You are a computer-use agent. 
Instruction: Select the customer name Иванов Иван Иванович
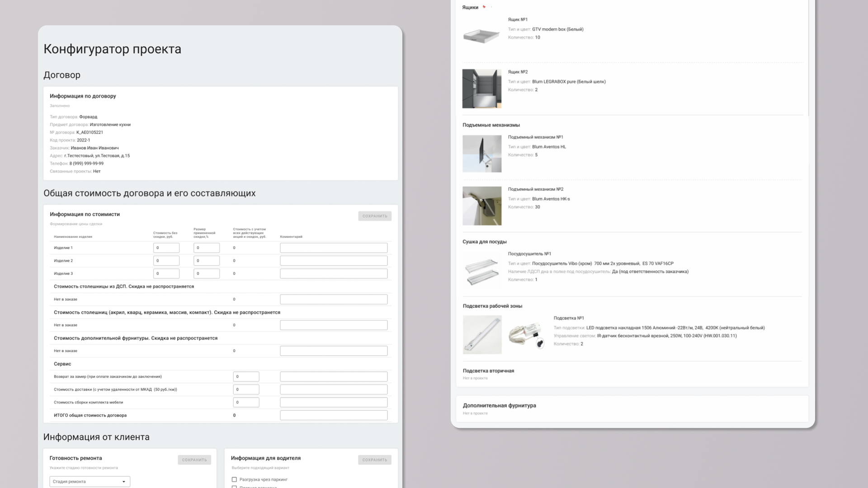[x=95, y=148]
